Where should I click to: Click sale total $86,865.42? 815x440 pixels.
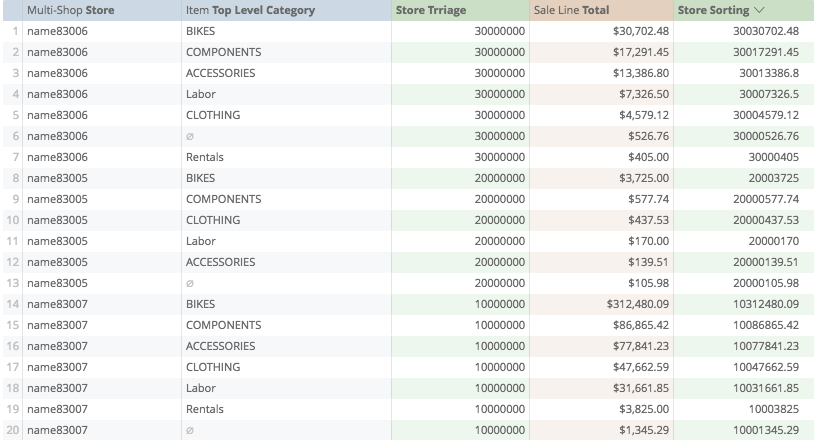tap(641, 325)
